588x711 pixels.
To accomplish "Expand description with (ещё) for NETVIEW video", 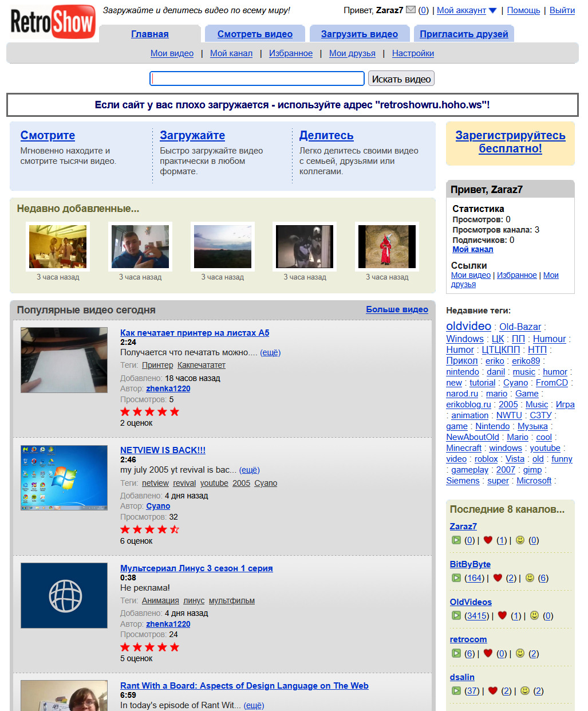I will [x=249, y=470].
